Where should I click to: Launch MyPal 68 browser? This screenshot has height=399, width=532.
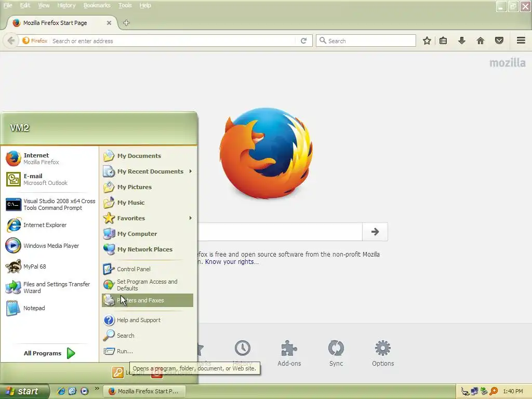point(49,267)
